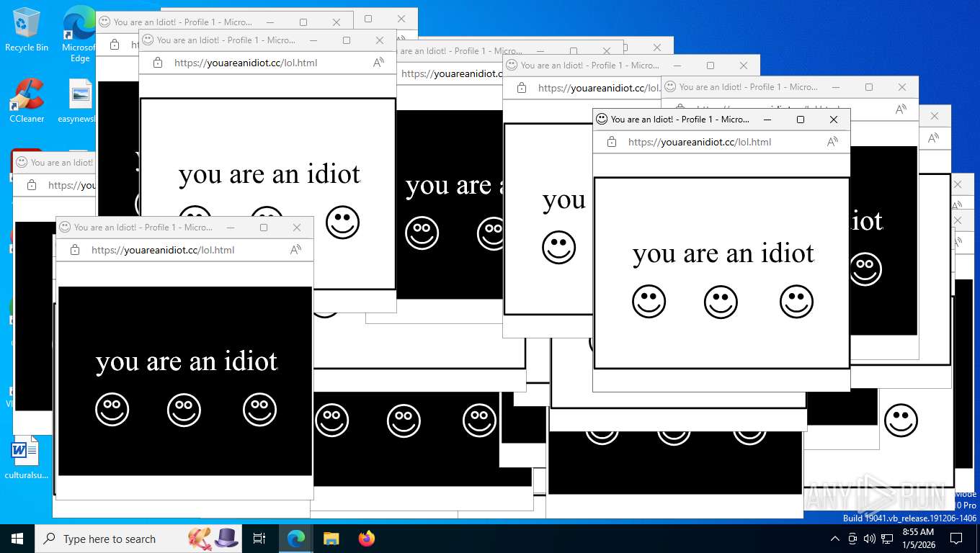Click the middle smiley on fully visible black page
Screen dimensions: 980x553
tap(184, 410)
